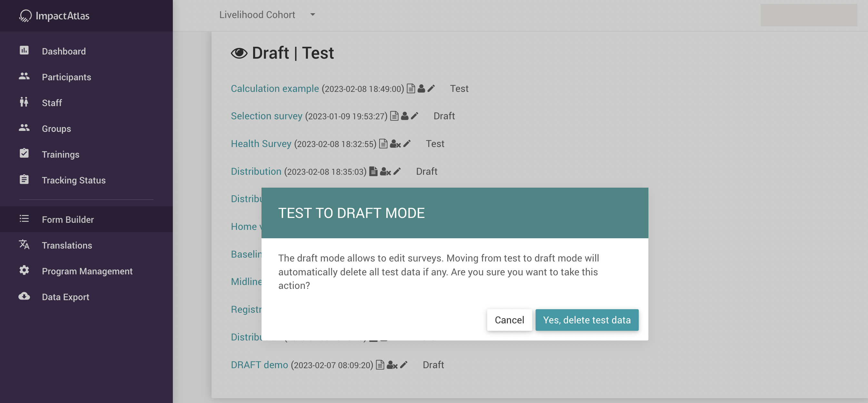Confirm with Yes, delete test data
This screenshot has width=868, height=403.
coord(587,320)
